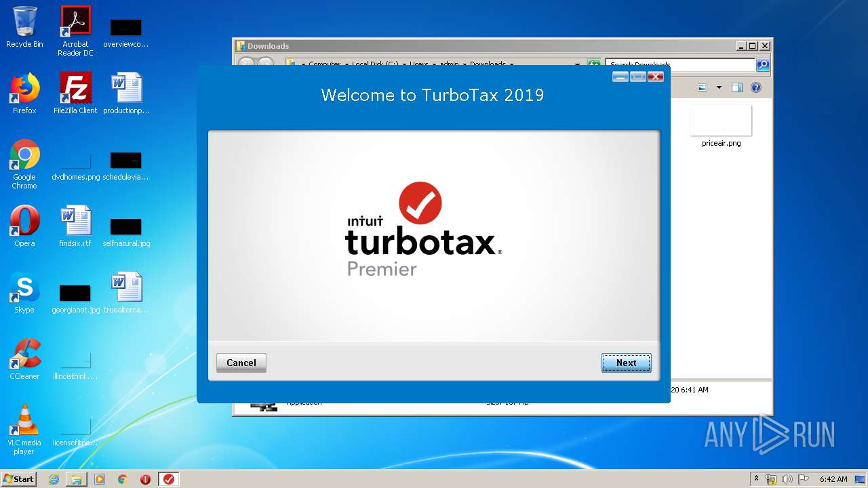This screenshot has width=868, height=488.
Task: Open the Opera desktop shortcut
Action: (24, 226)
